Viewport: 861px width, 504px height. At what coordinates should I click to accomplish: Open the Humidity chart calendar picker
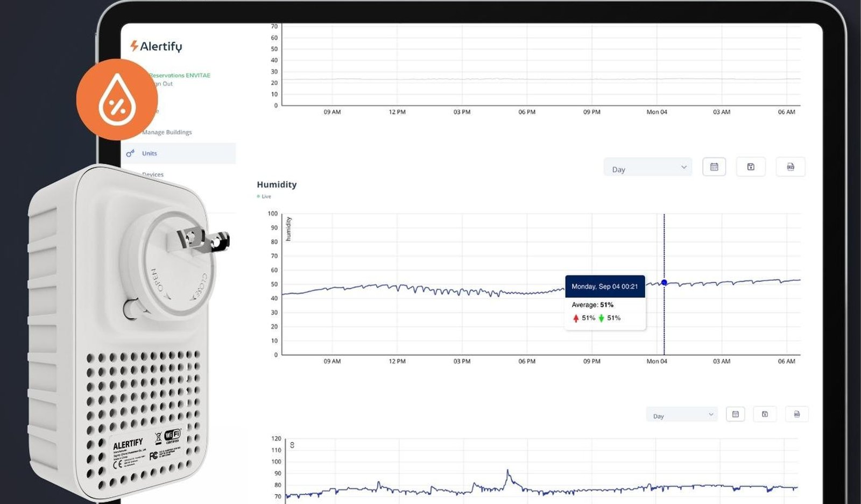pyautogui.click(x=714, y=167)
